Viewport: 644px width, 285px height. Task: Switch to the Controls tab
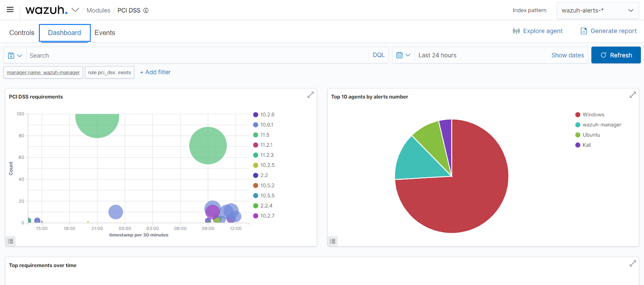click(x=22, y=33)
